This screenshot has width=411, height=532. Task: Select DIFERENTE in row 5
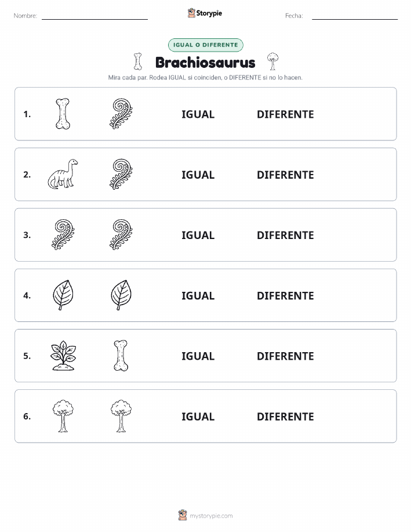click(285, 356)
